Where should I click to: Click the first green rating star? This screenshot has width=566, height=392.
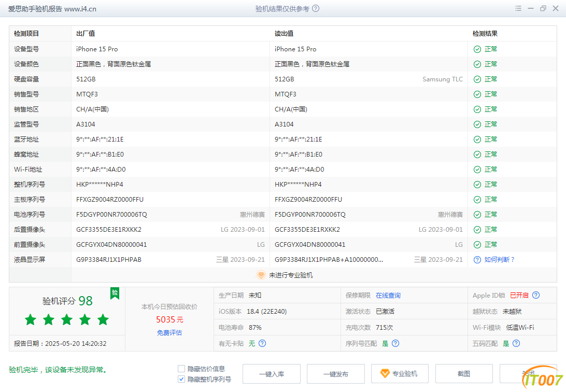[x=31, y=319]
